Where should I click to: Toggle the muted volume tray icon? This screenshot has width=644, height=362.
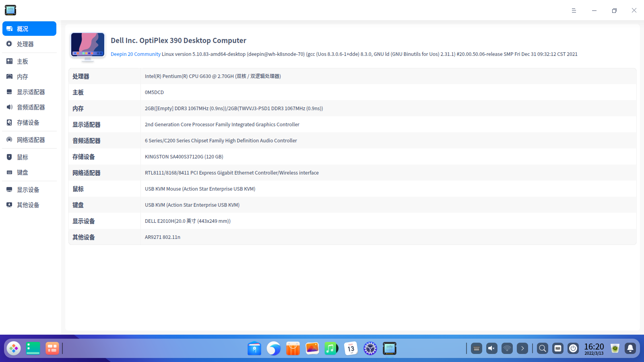[x=492, y=348]
